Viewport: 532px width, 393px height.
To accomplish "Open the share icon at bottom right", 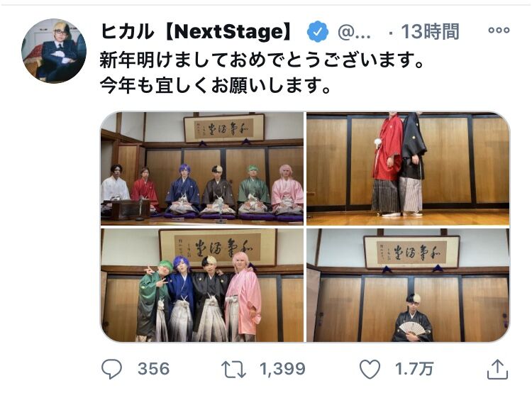I will pos(497,369).
